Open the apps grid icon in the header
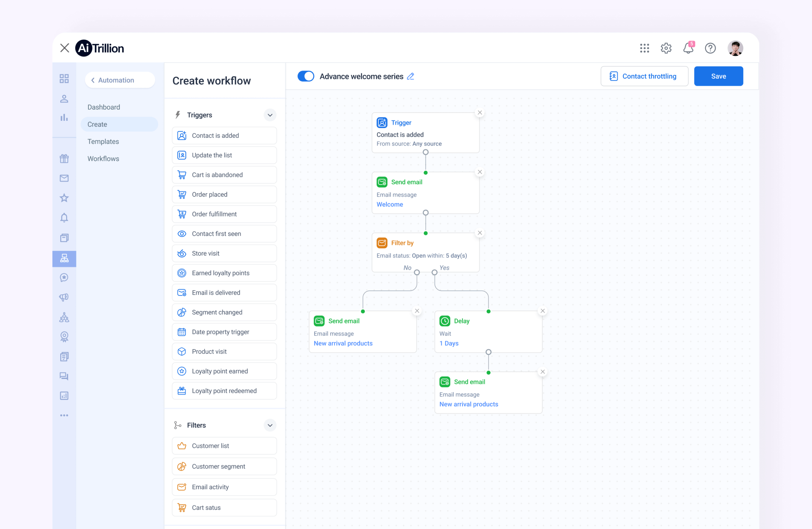This screenshot has height=529, width=812. [x=644, y=48]
